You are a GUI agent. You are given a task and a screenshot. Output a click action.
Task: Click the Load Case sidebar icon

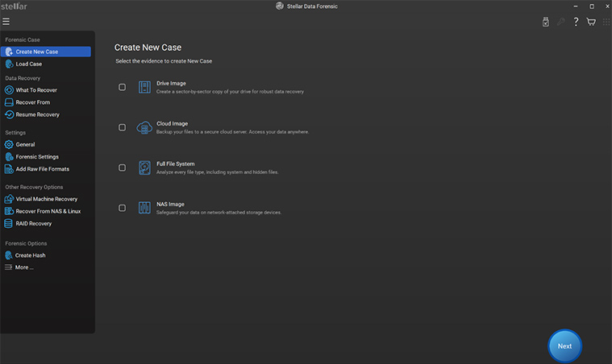[9, 64]
